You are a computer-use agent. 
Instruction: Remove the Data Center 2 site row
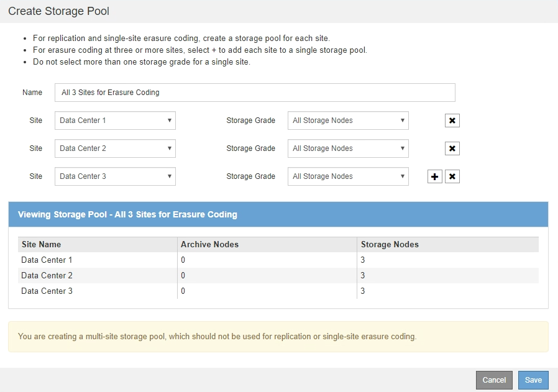pos(452,148)
